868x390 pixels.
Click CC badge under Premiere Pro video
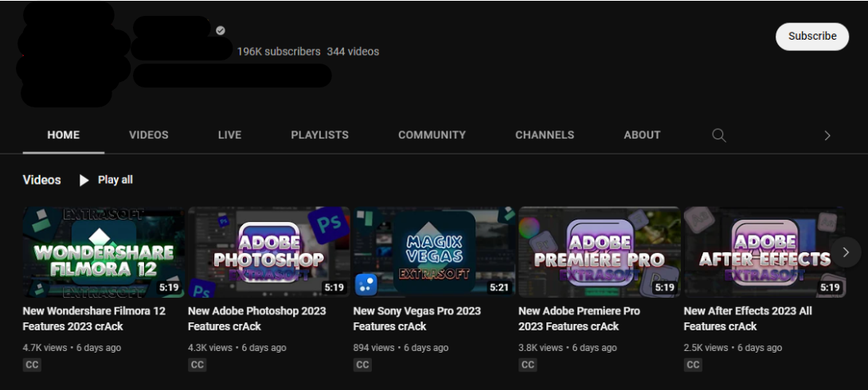pos(528,365)
